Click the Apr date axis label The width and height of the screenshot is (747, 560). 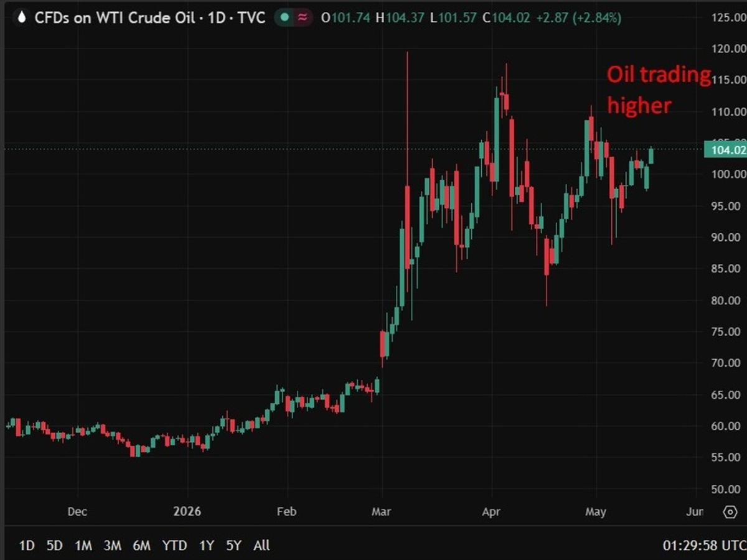(491, 511)
